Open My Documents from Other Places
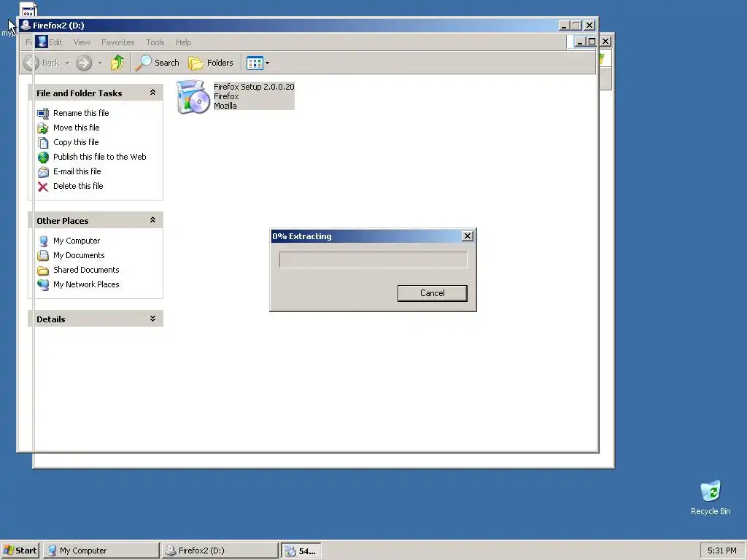747x560 pixels. (x=79, y=255)
